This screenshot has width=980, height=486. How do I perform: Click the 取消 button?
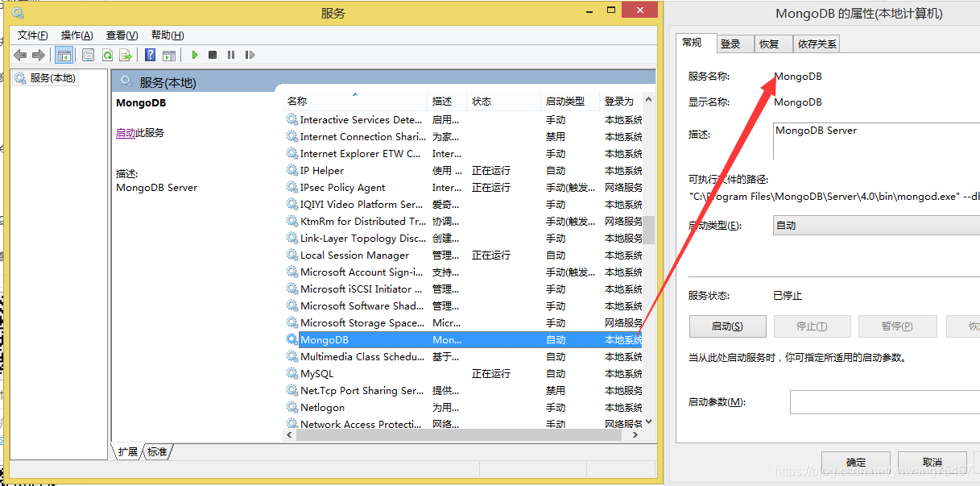(x=932, y=463)
